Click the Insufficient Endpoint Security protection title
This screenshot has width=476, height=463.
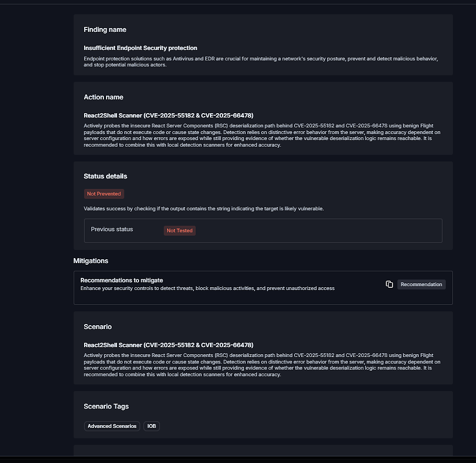click(x=140, y=48)
